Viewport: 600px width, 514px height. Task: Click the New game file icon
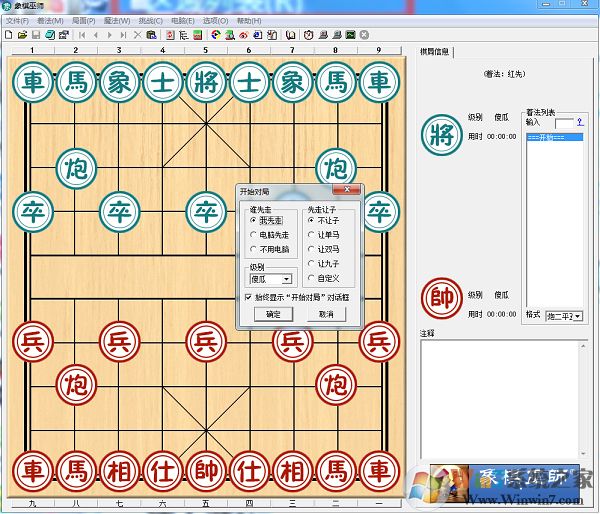8,35
